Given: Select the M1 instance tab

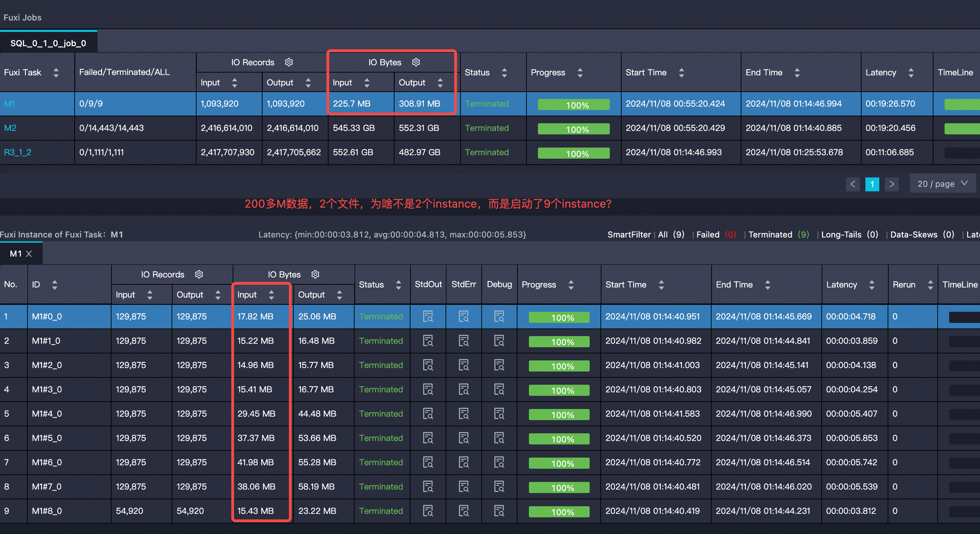Looking at the screenshot, I should tap(16, 254).
